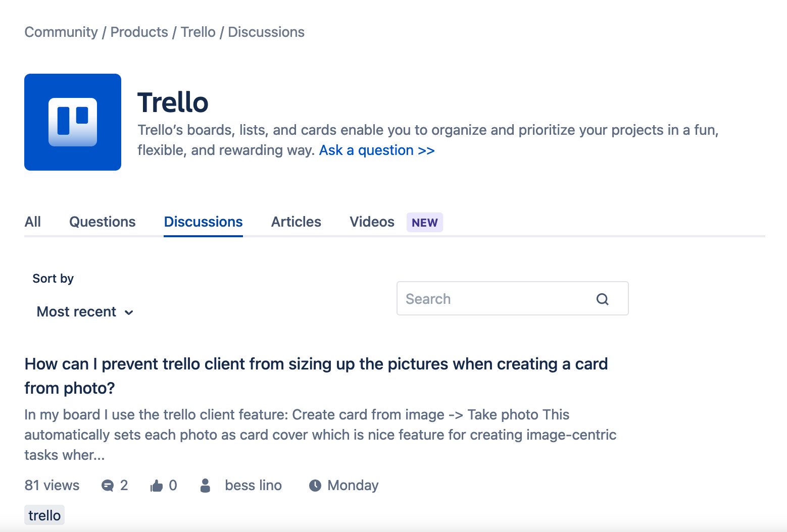This screenshot has width=787, height=532.
Task: Go to Trello in the breadcrumb
Action: (x=198, y=32)
